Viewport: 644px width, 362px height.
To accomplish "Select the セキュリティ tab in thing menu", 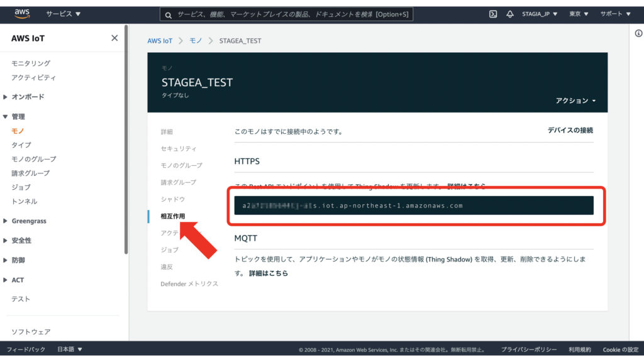I will 178,148.
